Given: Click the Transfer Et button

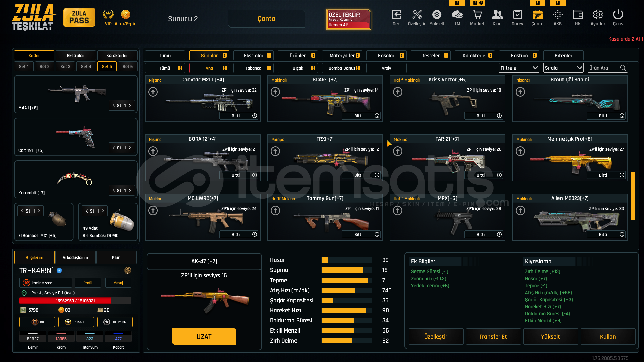Looking at the screenshot, I should (493, 337).
